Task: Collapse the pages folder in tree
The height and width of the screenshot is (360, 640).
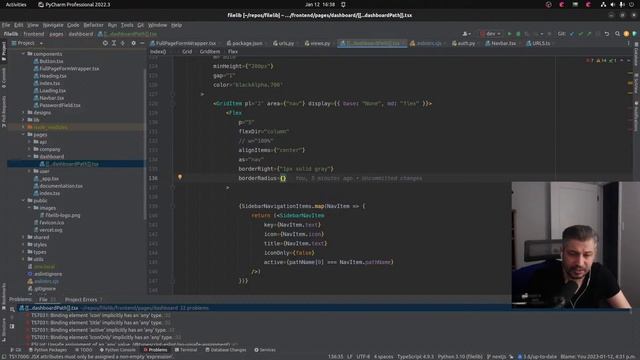Action: click(23, 134)
